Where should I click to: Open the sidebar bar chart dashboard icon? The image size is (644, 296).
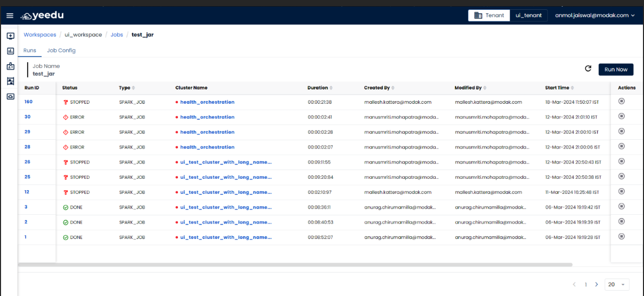point(10,51)
